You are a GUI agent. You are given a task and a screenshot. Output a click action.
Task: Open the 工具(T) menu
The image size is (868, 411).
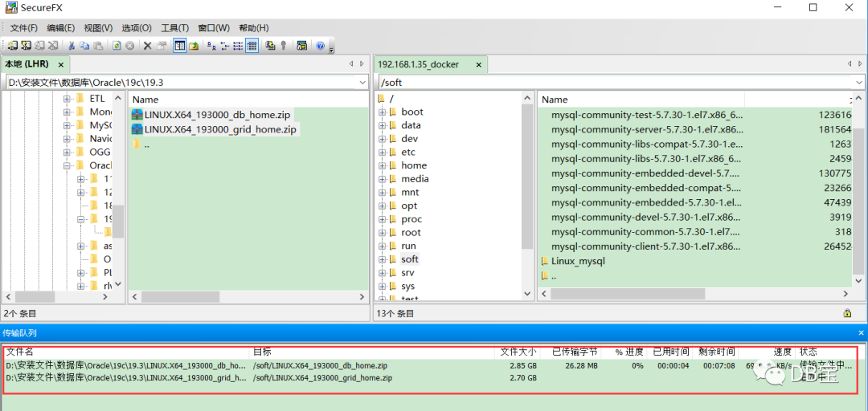174,28
